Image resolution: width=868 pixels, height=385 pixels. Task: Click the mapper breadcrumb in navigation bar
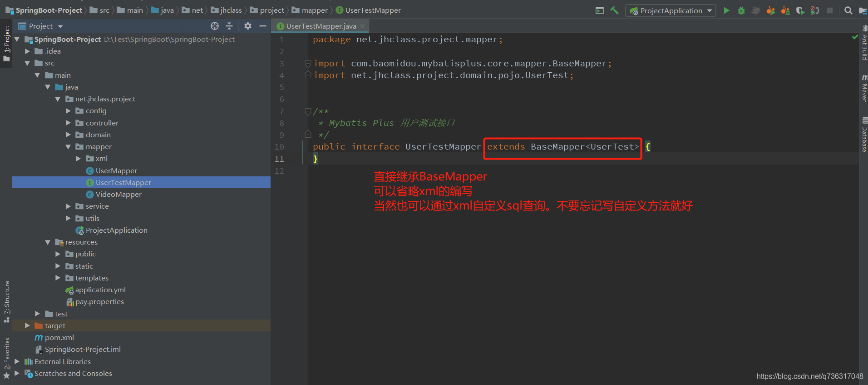[x=310, y=10]
